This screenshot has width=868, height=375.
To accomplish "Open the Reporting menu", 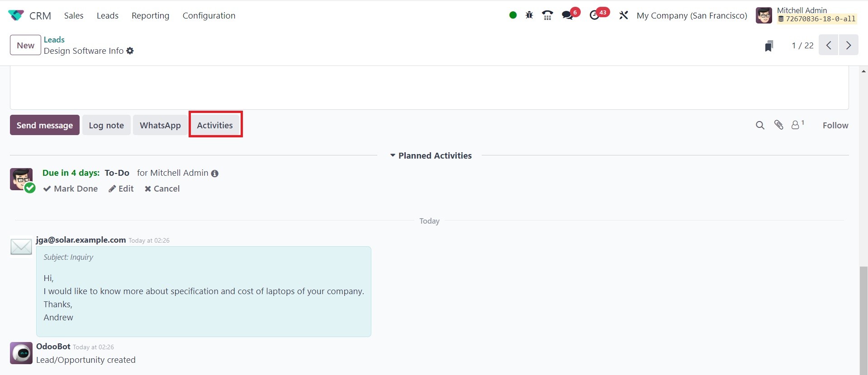I will (x=150, y=15).
